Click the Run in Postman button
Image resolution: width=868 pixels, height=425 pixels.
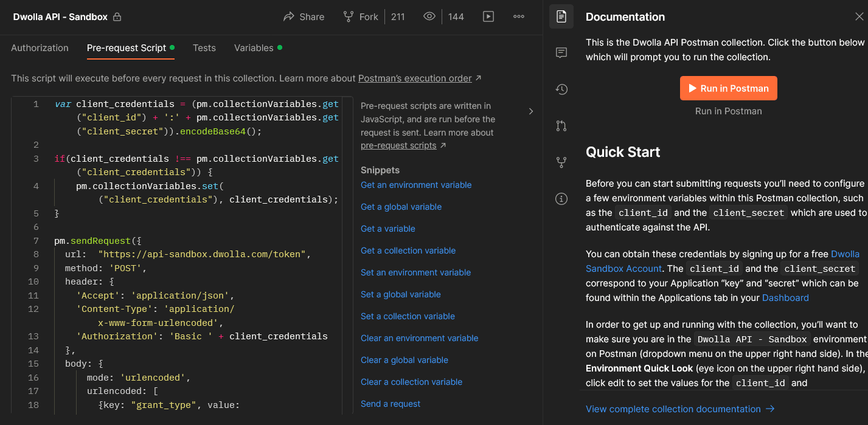point(728,88)
